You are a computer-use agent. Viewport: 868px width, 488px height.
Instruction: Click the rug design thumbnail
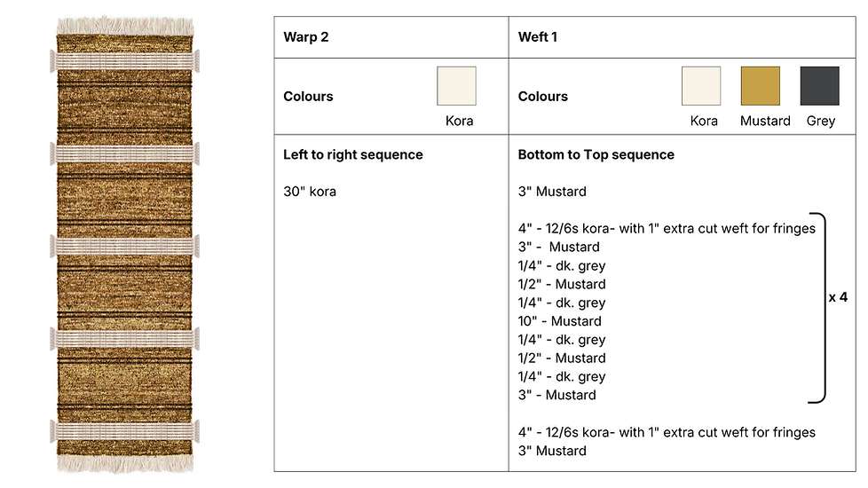coord(124,244)
